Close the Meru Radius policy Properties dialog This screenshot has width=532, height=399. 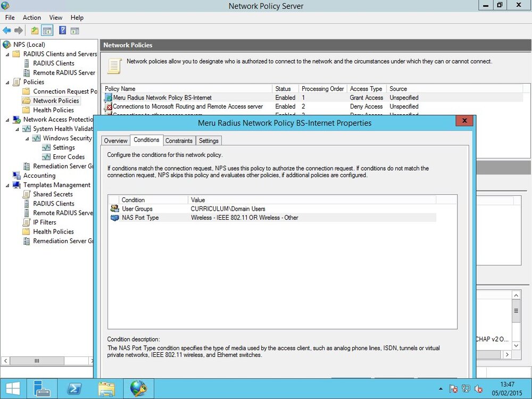[x=464, y=120]
